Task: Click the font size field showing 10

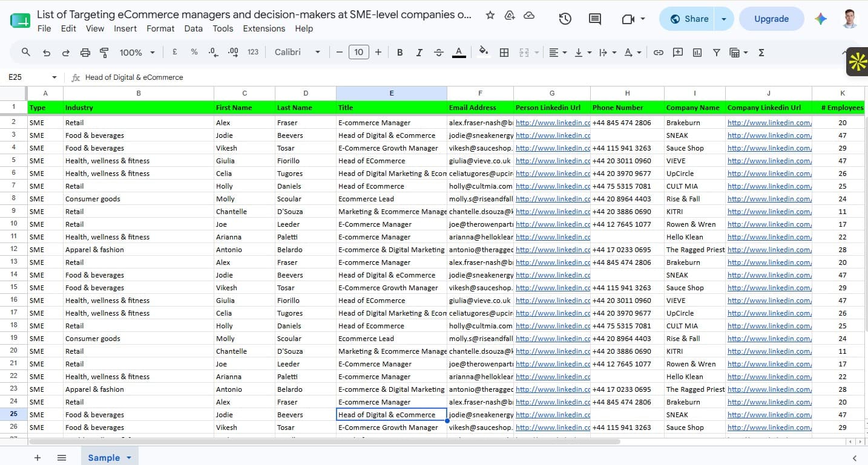Action: coord(359,53)
